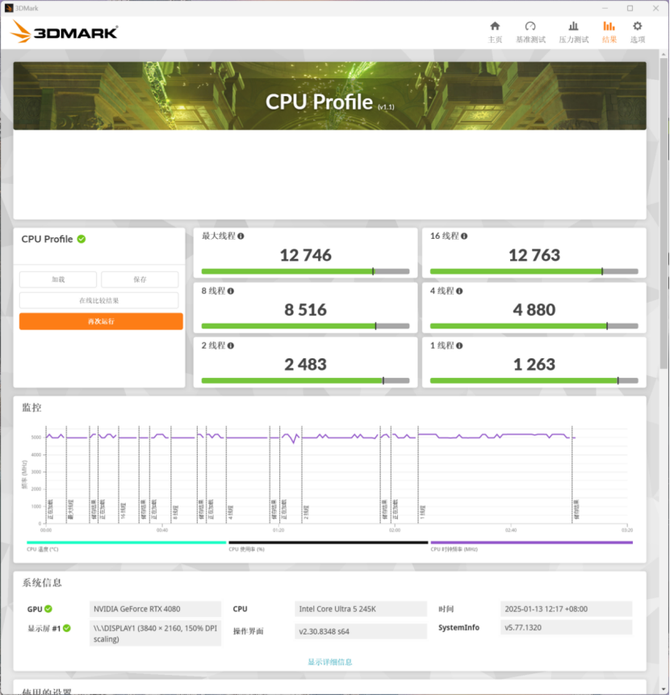Click info icon next to 1 线程
Viewport: 670px width, 695px height.
[x=460, y=346]
